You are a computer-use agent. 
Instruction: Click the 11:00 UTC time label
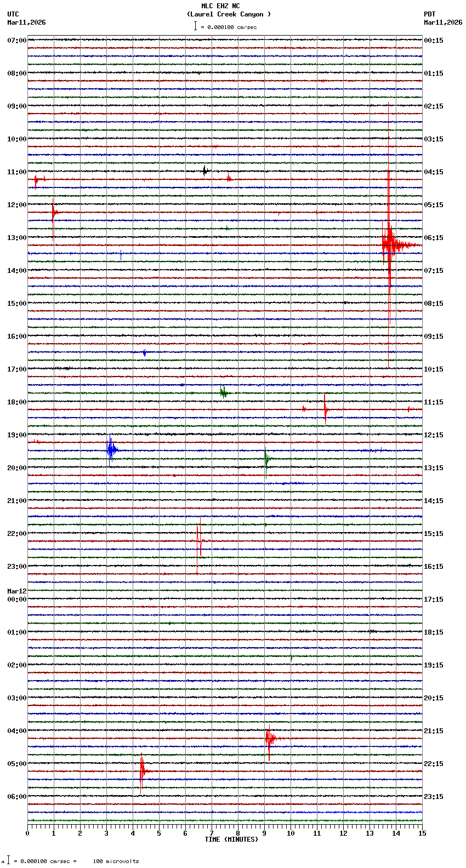click(x=17, y=172)
